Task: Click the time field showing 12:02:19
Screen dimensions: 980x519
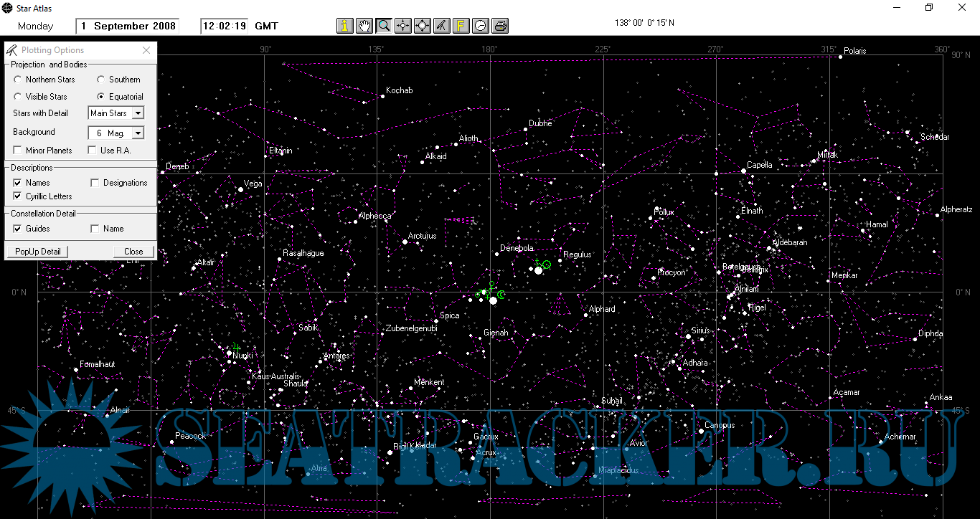Action: (x=225, y=27)
